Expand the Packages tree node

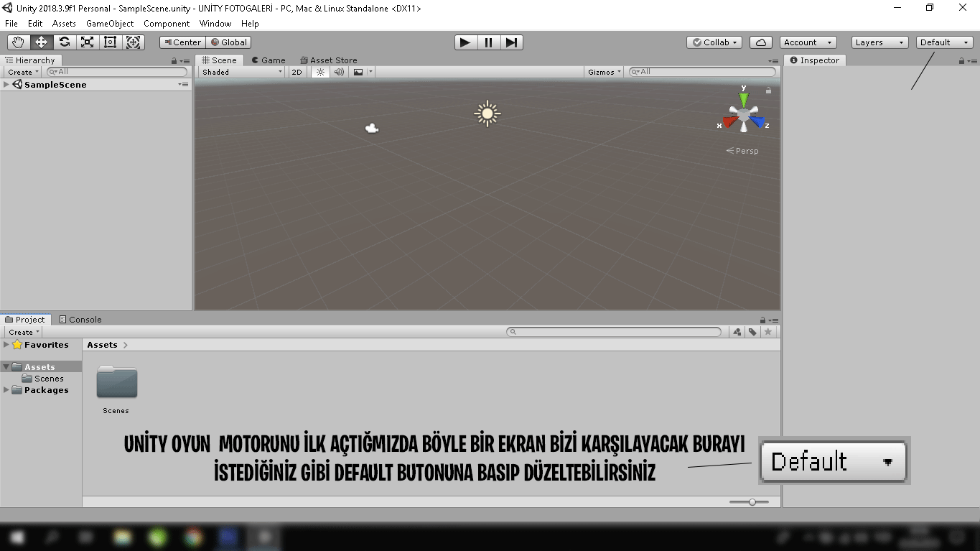[6, 390]
